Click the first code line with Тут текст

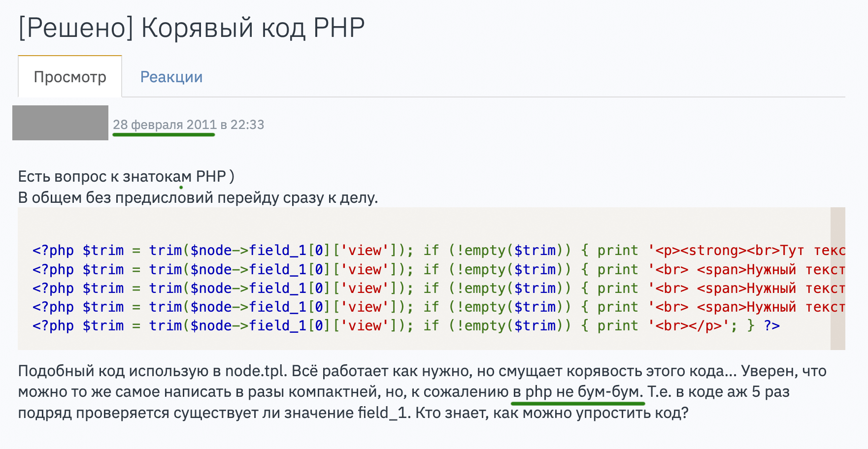[438, 250]
